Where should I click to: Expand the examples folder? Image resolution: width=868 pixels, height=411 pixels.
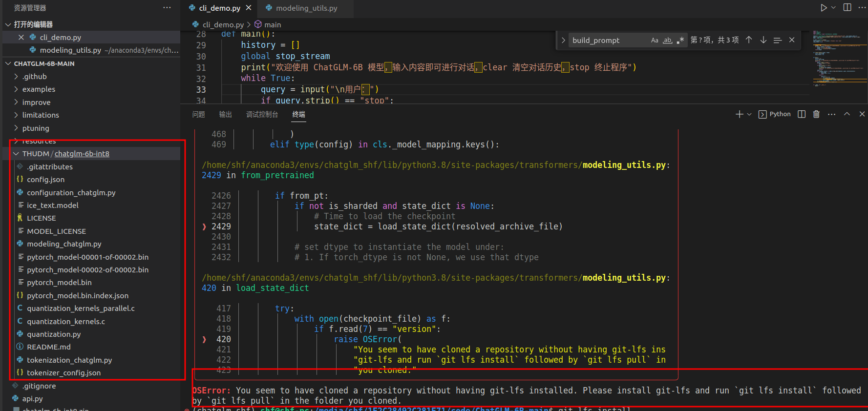[x=91, y=89]
